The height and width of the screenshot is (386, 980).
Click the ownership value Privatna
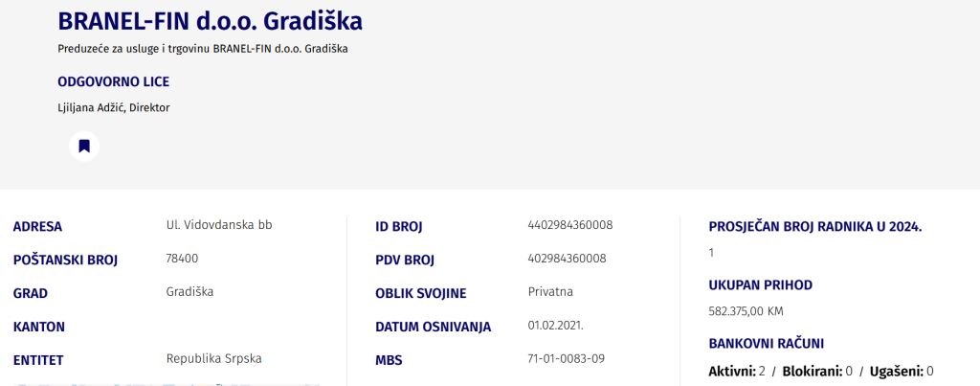point(550,291)
